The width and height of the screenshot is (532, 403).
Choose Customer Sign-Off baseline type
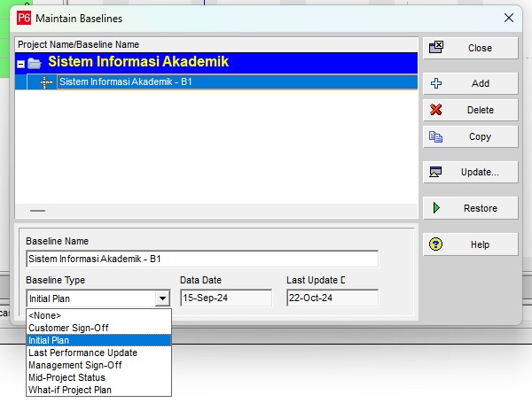tap(98, 328)
